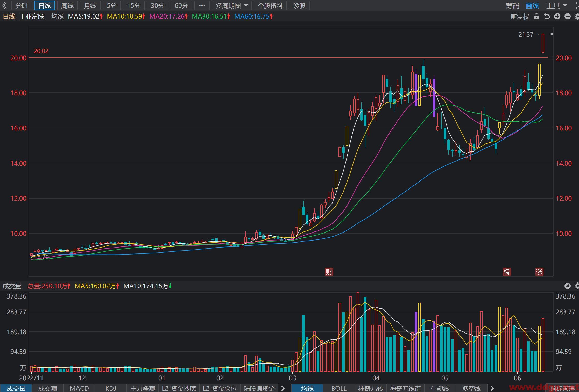Image resolution: width=579 pixels, height=392 pixels.
Task: Expand the 工具 tools dropdown
Action: [x=556, y=6]
